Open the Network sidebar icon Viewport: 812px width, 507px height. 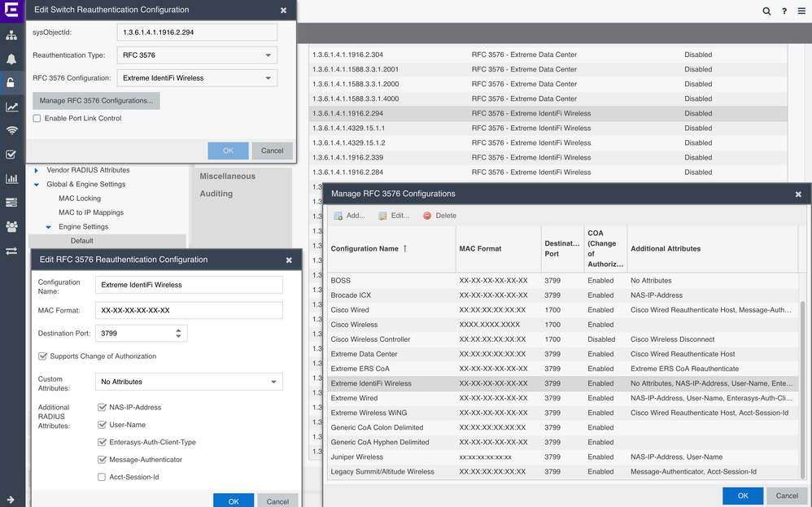11,36
